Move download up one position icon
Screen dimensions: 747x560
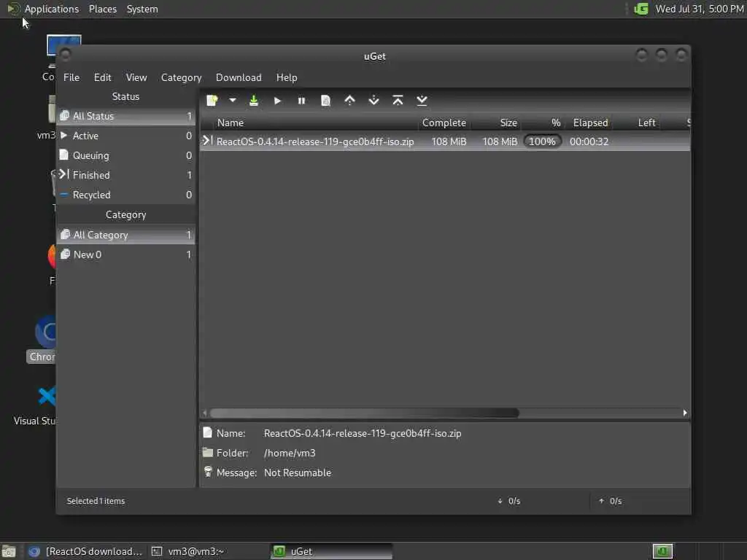tap(349, 101)
